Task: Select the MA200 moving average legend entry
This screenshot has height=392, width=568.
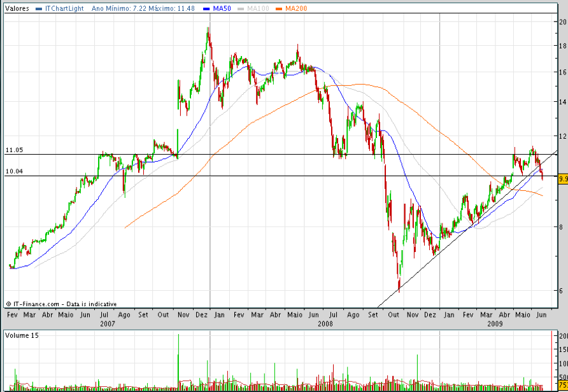Action: click(296, 8)
